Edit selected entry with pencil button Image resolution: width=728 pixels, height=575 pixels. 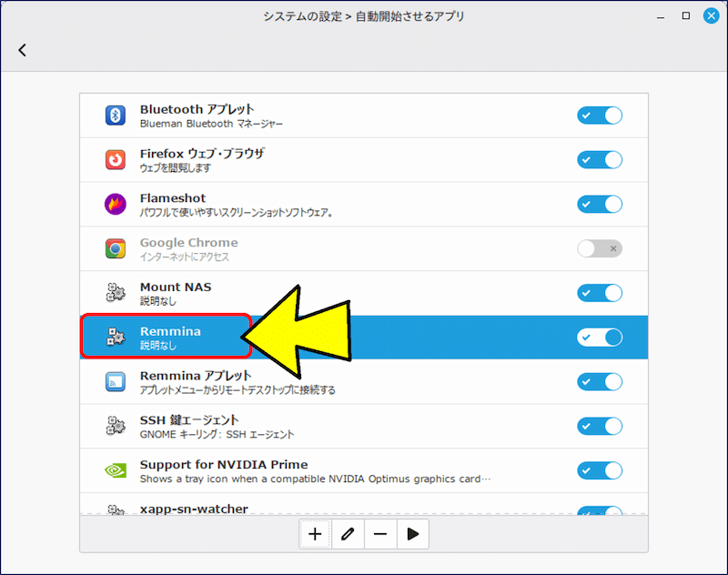[347, 535]
